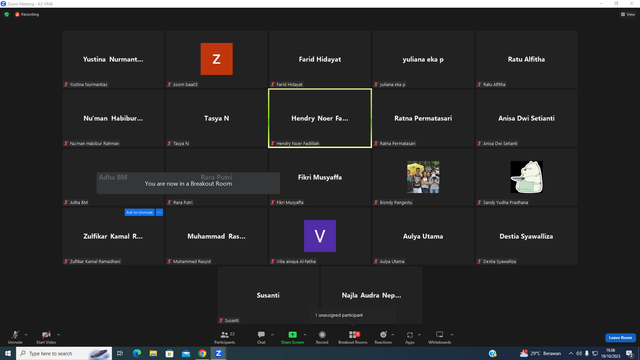This screenshot has width=640, height=360.
Task: Select Hendry Noer Fadillah's highlighted tile
Action: [320, 118]
